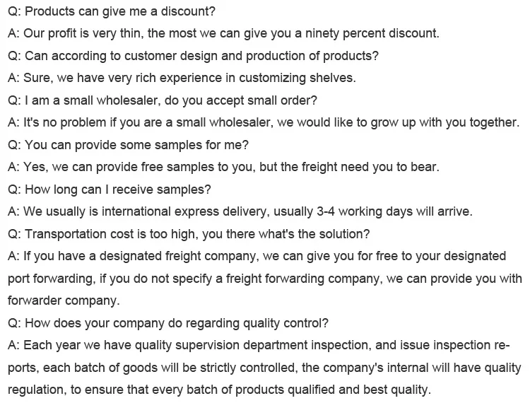Click the question about accepting small orders
The height and width of the screenshot is (420, 530).
(162, 100)
